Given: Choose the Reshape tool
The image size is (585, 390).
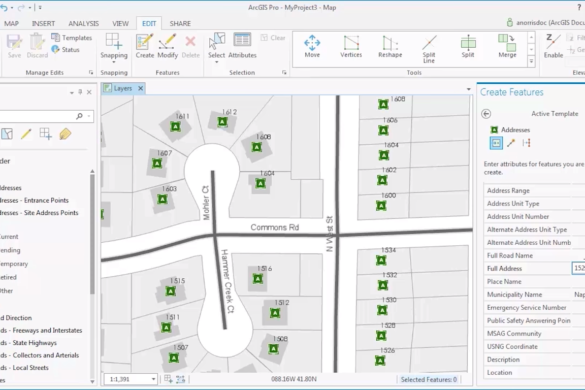Looking at the screenshot, I should tap(390, 47).
